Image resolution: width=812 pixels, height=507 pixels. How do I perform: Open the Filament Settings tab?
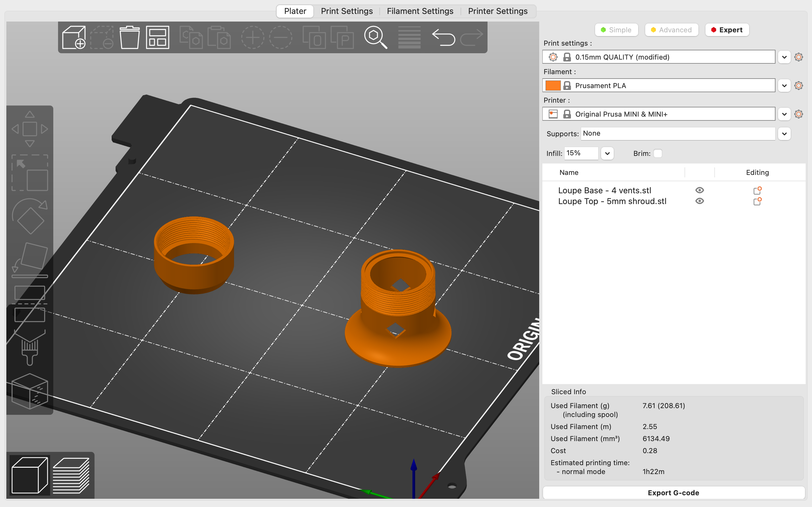[x=420, y=11]
